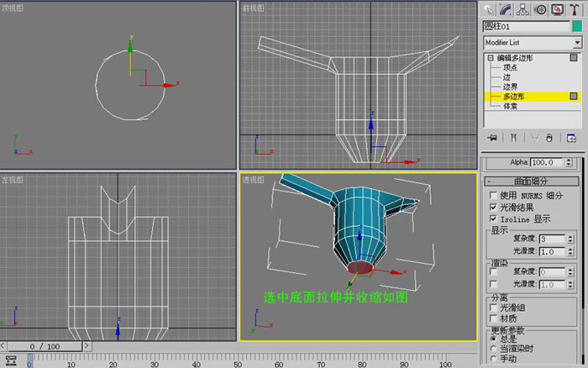The image size is (588, 368).
Task: Select the 边 sub-object level
Action: pyautogui.click(x=507, y=77)
